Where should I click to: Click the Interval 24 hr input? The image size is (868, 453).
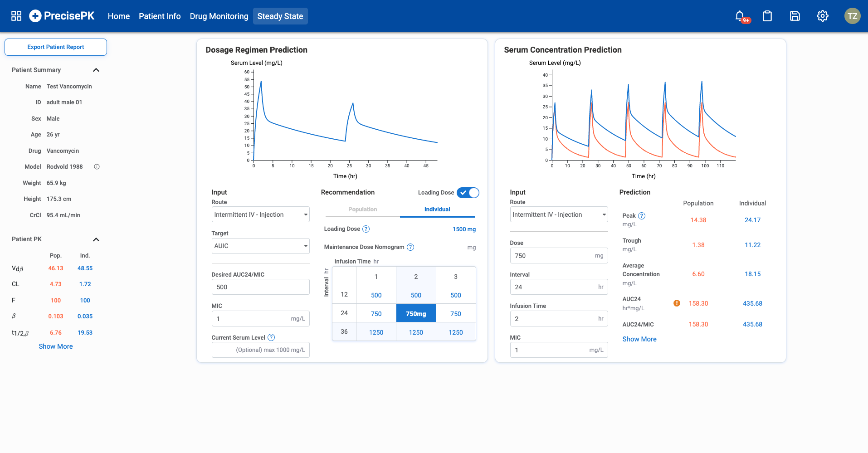(x=559, y=287)
